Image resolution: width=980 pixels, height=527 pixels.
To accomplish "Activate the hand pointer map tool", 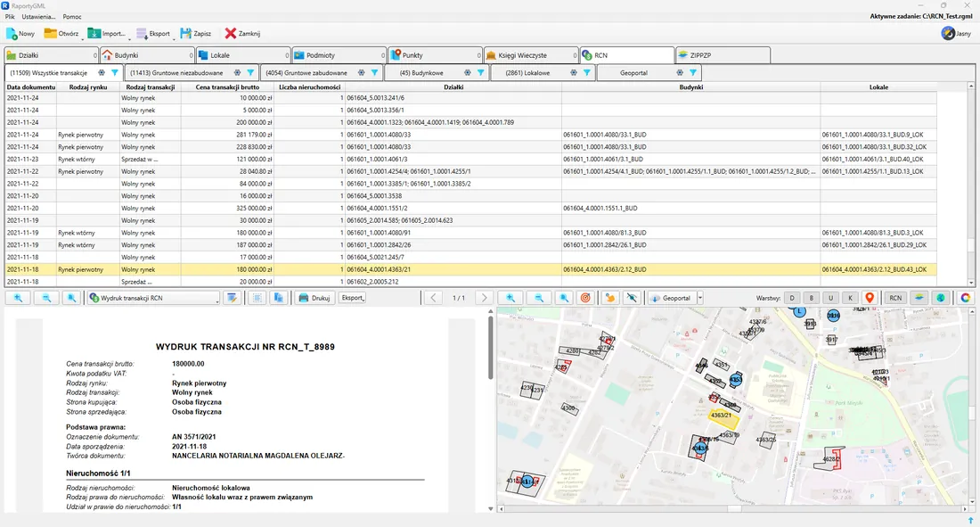I will coord(610,298).
